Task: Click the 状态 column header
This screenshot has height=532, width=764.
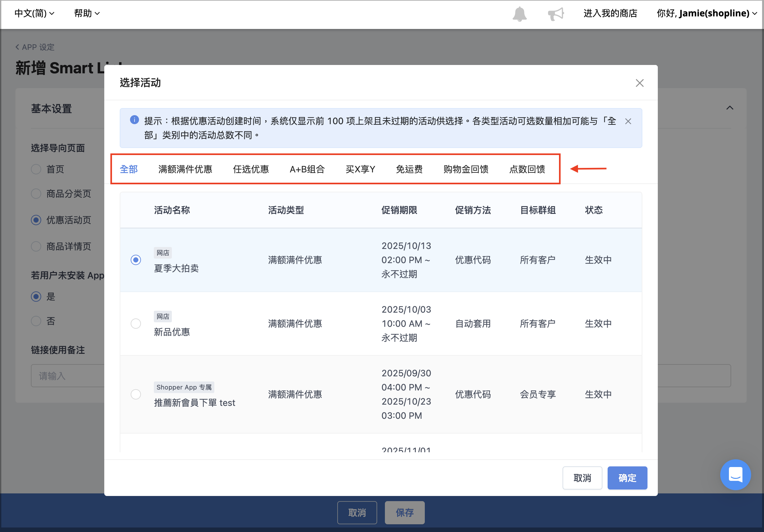Action: coord(594,210)
